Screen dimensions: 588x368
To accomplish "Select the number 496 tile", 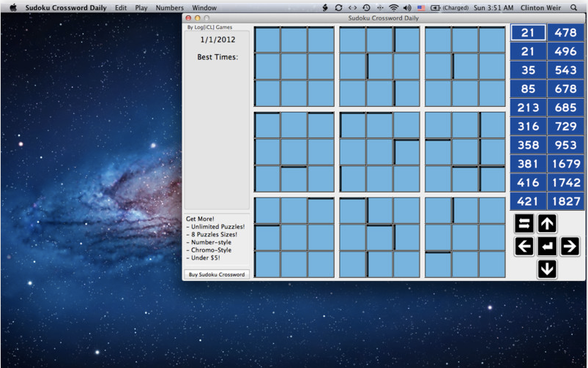I will click(565, 51).
